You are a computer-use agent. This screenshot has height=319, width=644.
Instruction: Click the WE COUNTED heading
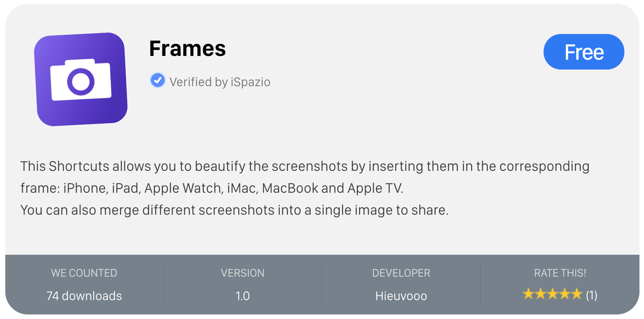click(x=84, y=273)
